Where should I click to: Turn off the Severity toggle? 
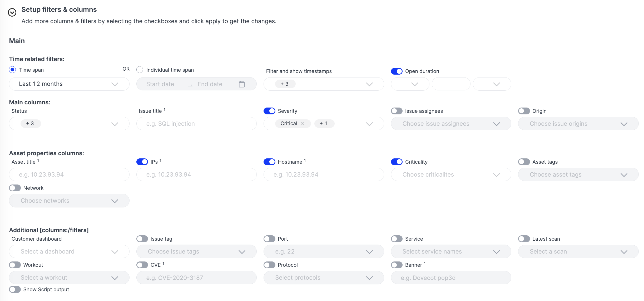coord(269,111)
